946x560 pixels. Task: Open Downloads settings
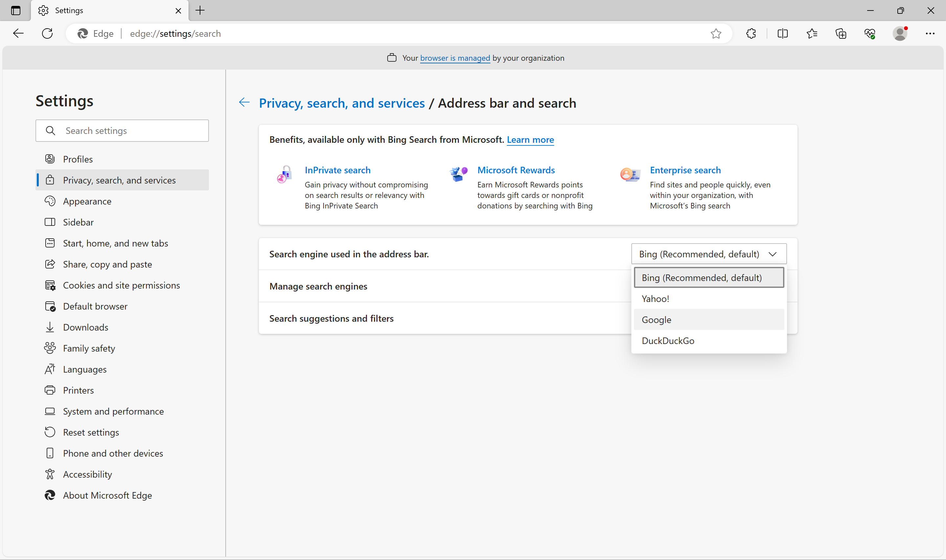(122, 327)
